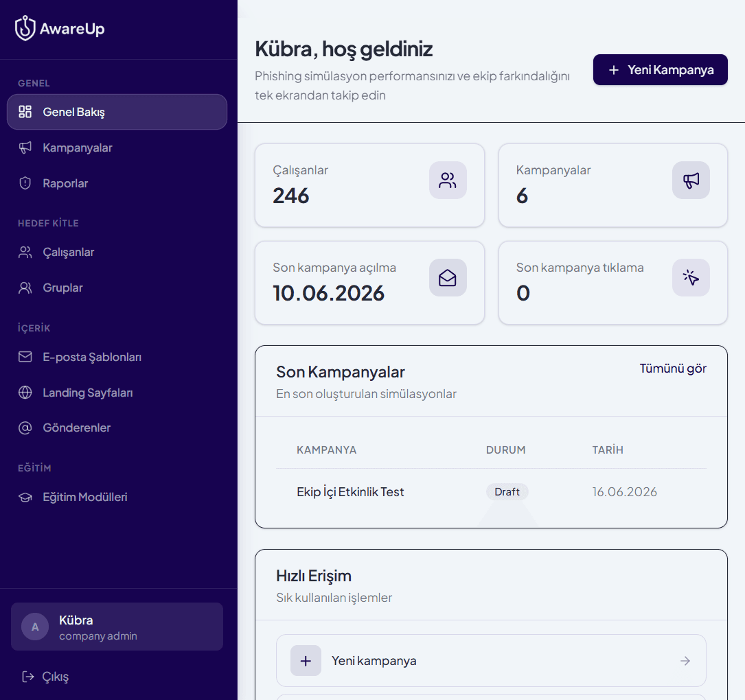
Task: Click the megaphone icon on Kampanyalar card
Action: click(x=691, y=180)
